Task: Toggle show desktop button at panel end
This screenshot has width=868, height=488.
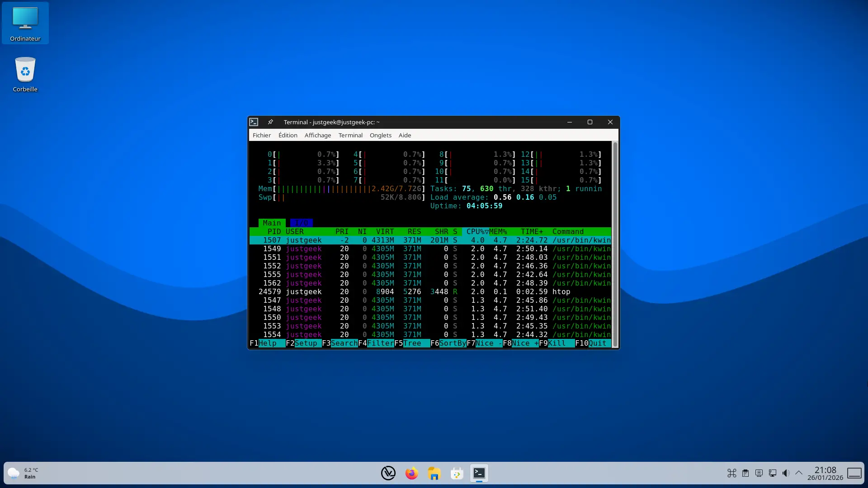Action: [x=854, y=473]
